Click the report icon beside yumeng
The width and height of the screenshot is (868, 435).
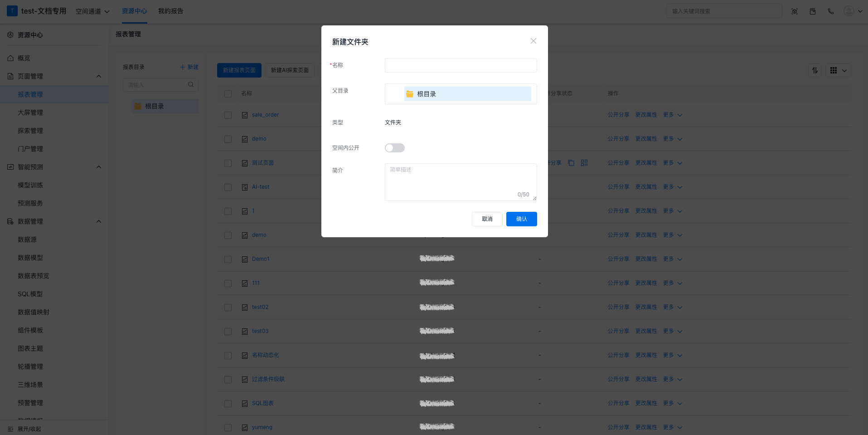245,428
